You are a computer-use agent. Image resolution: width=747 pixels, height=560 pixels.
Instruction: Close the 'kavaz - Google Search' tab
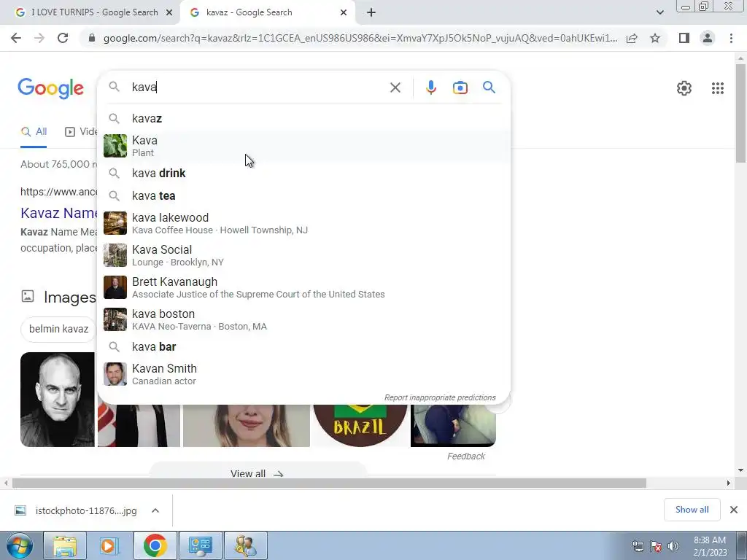344,12
